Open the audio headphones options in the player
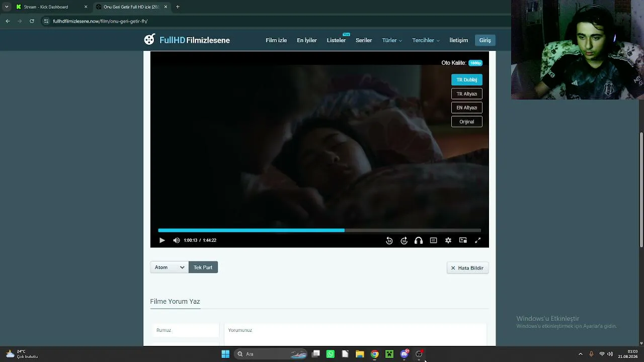Image resolution: width=644 pixels, height=362 pixels. [x=418, y=240]
